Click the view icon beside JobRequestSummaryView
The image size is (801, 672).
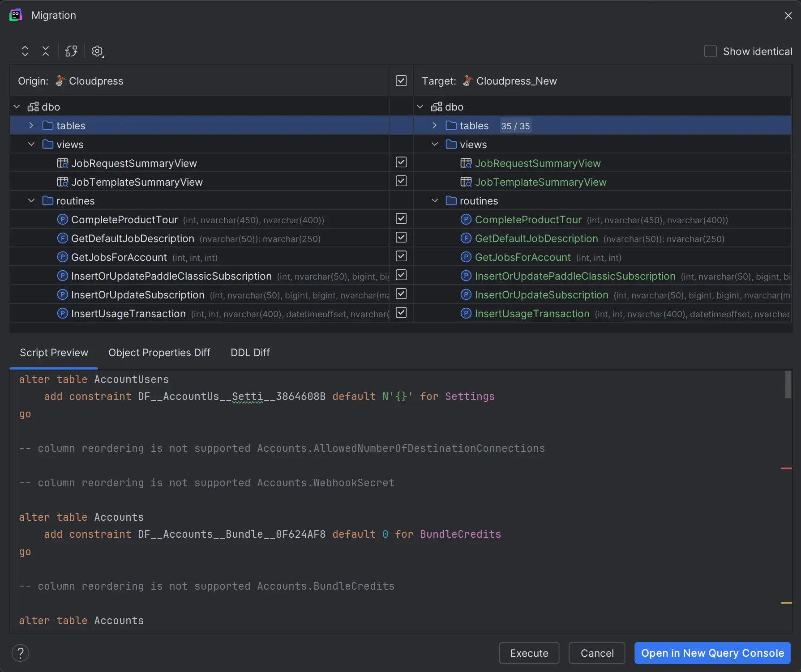pos(63,163)
